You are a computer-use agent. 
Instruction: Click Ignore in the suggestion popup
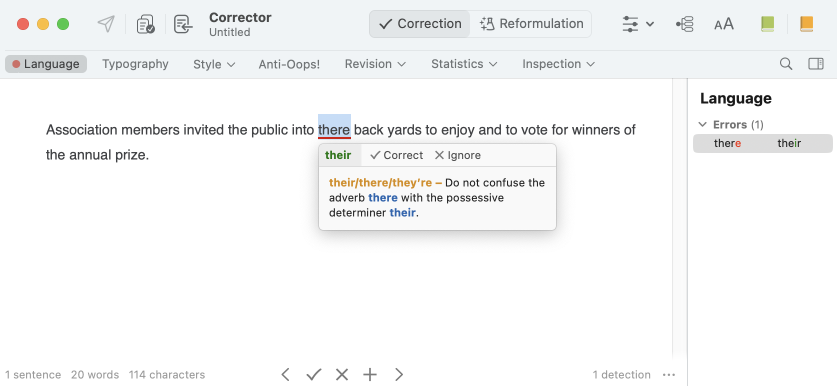coord(457,155)
